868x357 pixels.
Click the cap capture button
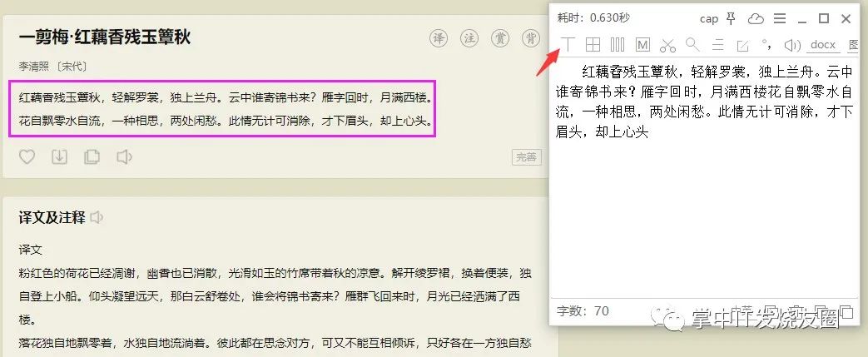click(708, 19)
